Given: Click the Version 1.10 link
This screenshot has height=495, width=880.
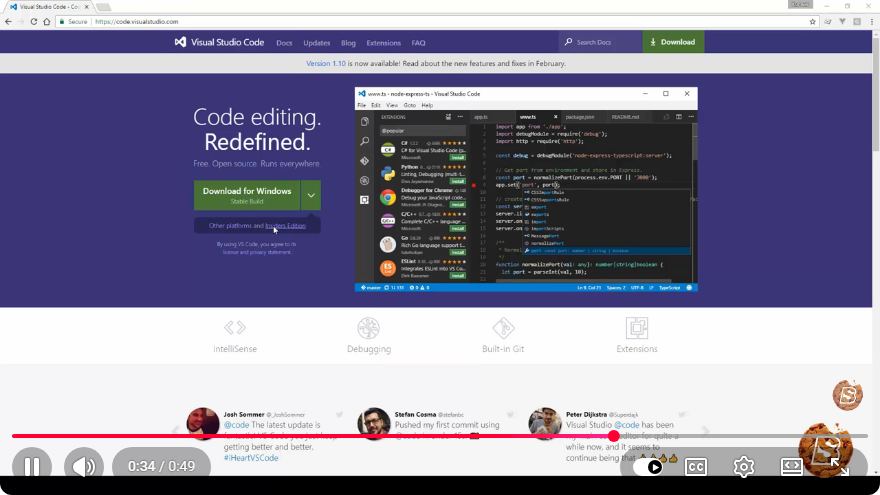Looking at the screenshot, I should (x=326, y=63).
